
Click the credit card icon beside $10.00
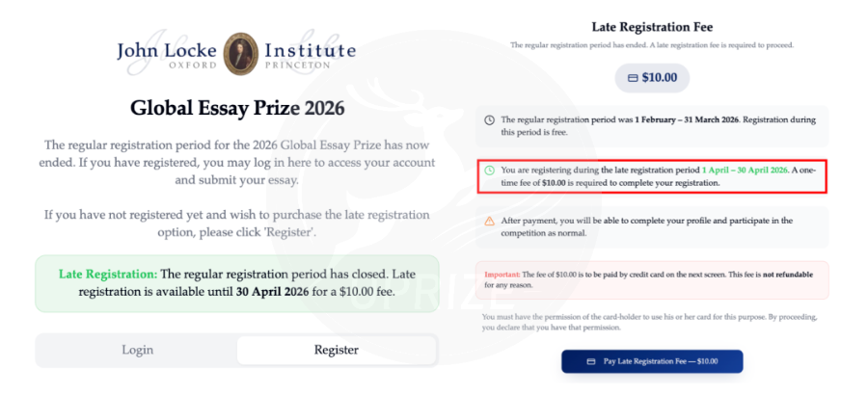click(633, 78)
